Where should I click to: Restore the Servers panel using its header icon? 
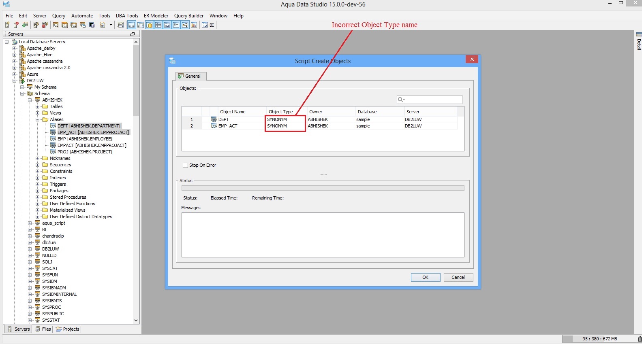tap(132, 34)
